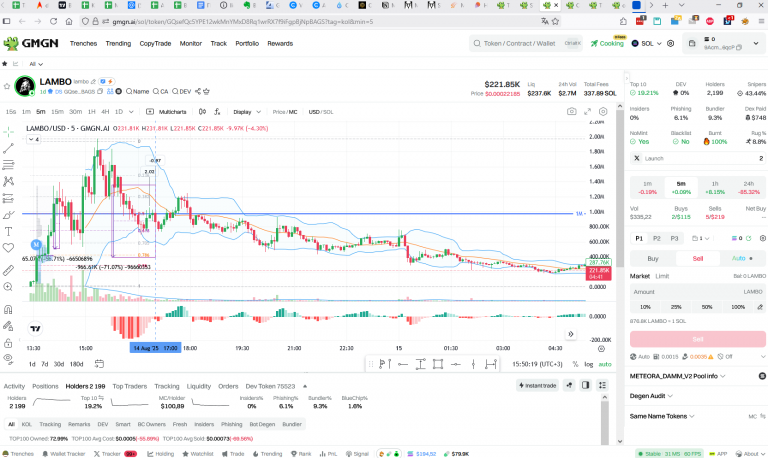The height and width of the screenshot is (458, 768).
Task: Select the Buy tab
Action: coord(653,258)
